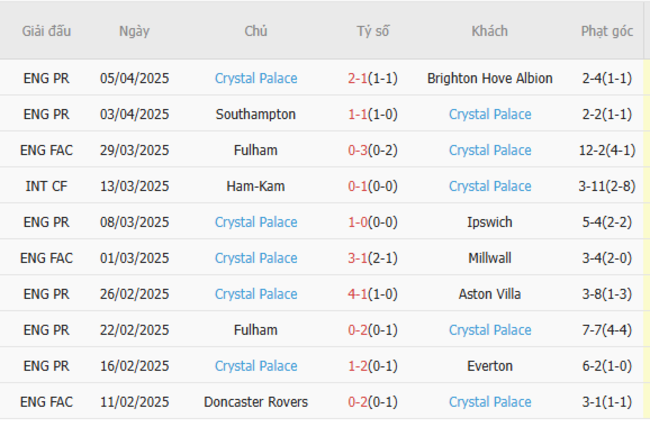650x427 pixels.
Task: Click the "Giải đấu" column header
Action: click(x=47, y=31)
